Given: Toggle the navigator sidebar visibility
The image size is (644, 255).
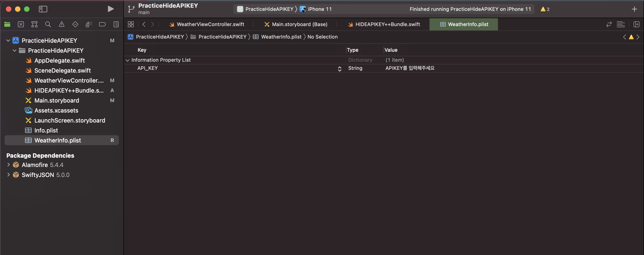Looking at the screenshot, I should tap(43, 9).
